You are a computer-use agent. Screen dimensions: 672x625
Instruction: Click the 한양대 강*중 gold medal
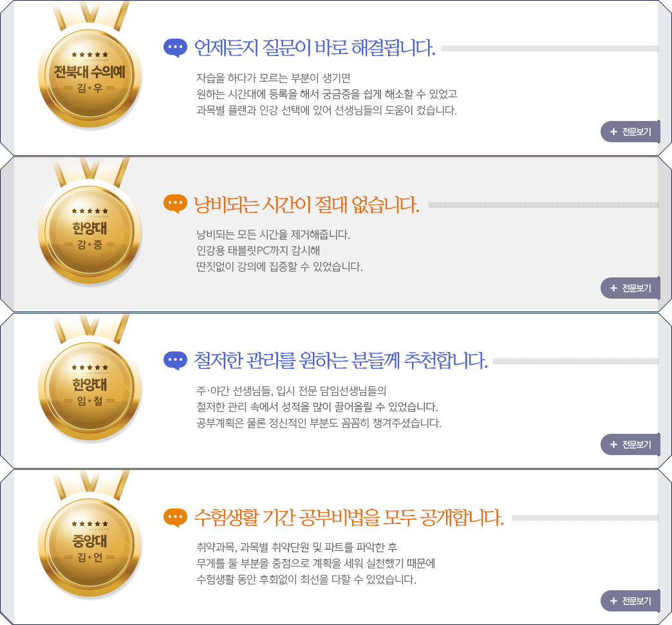point(89,232)
